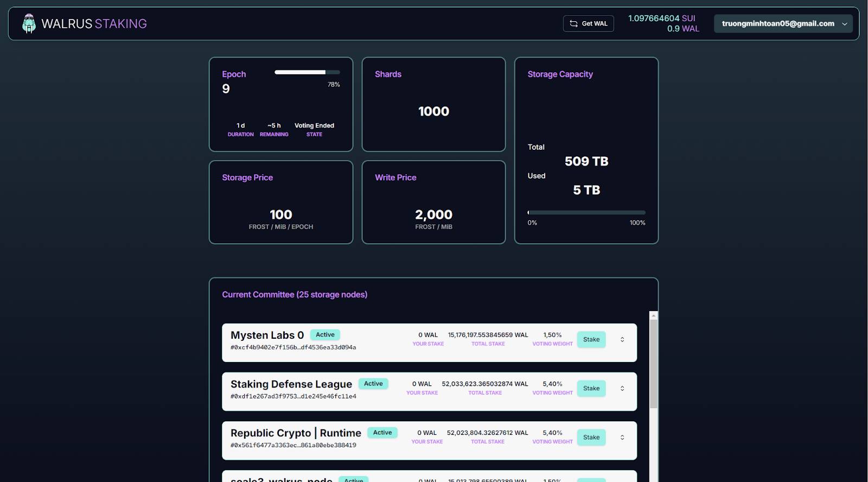Click the epoch progress bar
Image resolution: width=868 pixels, height=482 pixels.
[x=307, y=72]
